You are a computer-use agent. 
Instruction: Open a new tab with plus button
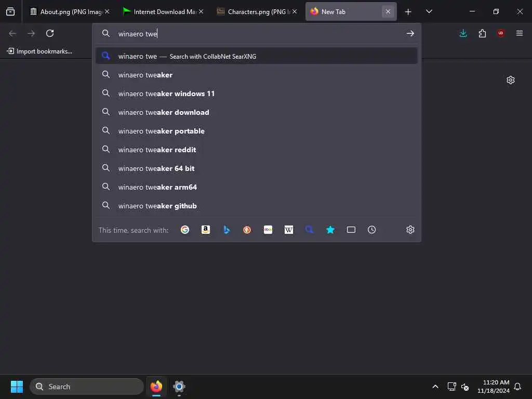(408, 12)
